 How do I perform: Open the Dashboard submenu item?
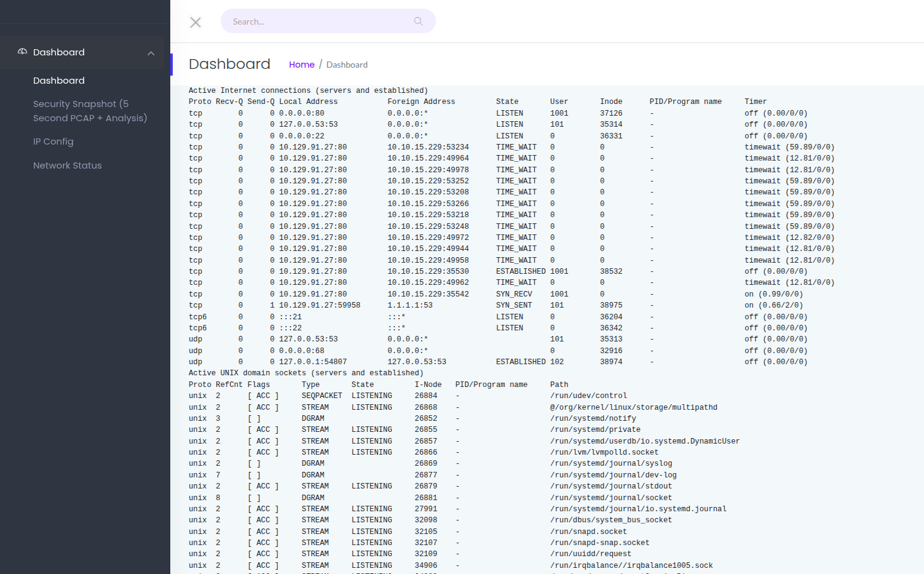59,81
